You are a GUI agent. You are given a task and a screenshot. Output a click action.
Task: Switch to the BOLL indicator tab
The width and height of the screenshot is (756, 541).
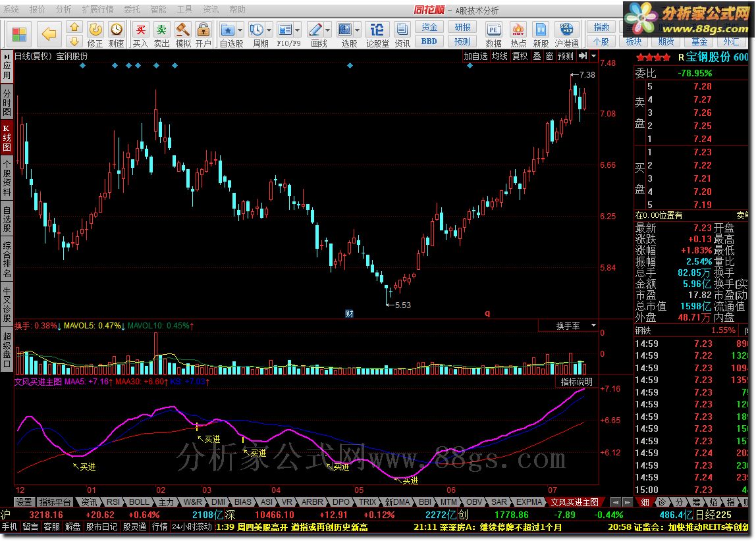[139, 502]
